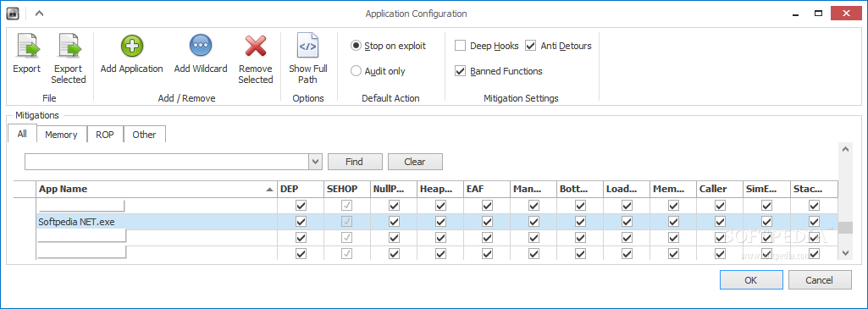The height and width of the screenshot is (309, 868).
Task: Enable the Deep Hooks checkbox
Action: coord(460,46)
